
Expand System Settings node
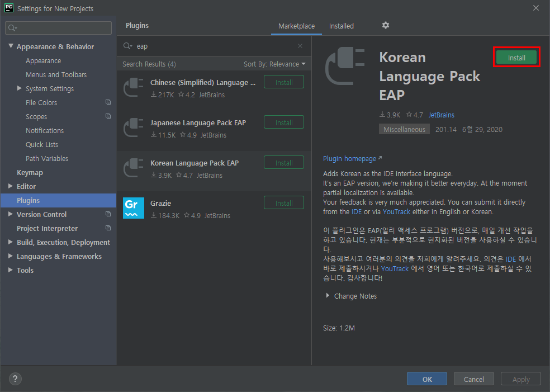click(20, 88)
